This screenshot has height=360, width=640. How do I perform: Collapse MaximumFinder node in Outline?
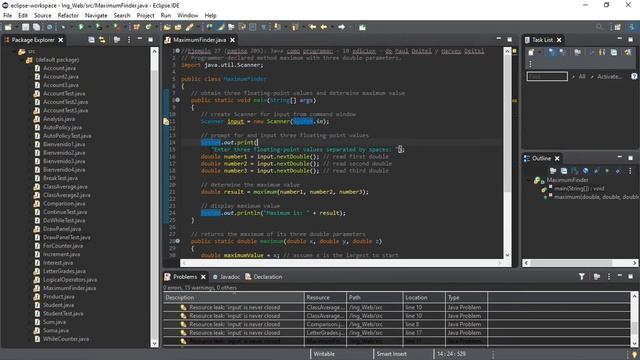pyautogui.click(x=529, y=180)
